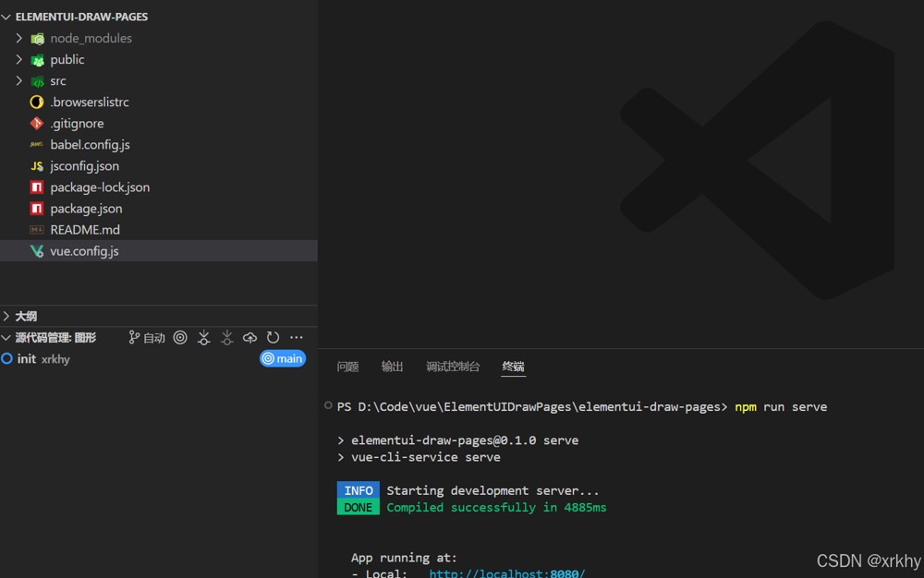Image resolution: width=924 pixels, height=578 pixels.
Task: Click the node_modules folder icon
Action: coord(37,39)
